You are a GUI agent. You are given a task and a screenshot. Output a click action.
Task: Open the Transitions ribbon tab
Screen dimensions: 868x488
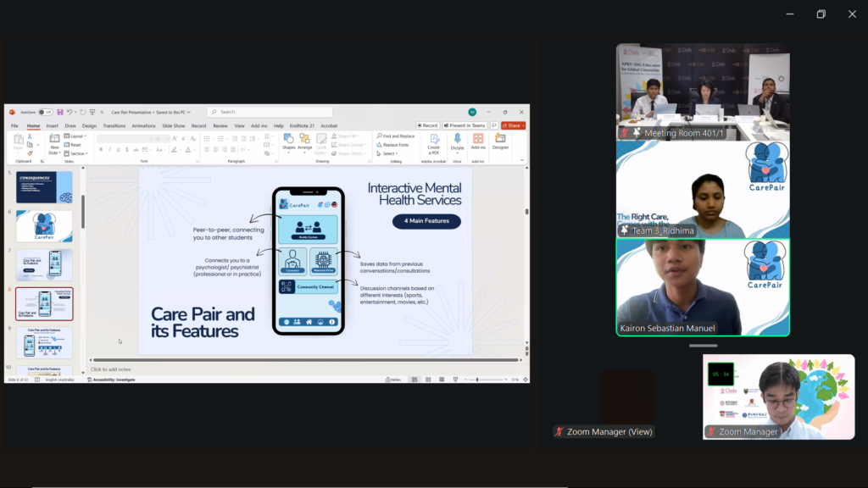(114, 125)
